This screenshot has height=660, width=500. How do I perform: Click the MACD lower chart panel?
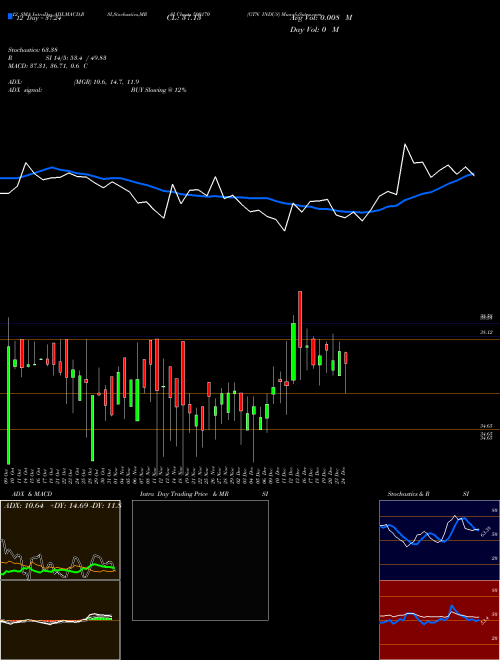[x=60, y=620]
